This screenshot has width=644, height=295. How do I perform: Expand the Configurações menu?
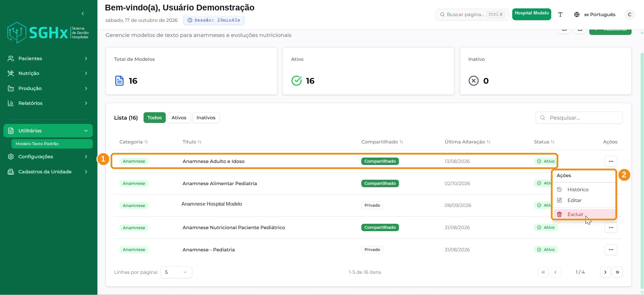48,157
